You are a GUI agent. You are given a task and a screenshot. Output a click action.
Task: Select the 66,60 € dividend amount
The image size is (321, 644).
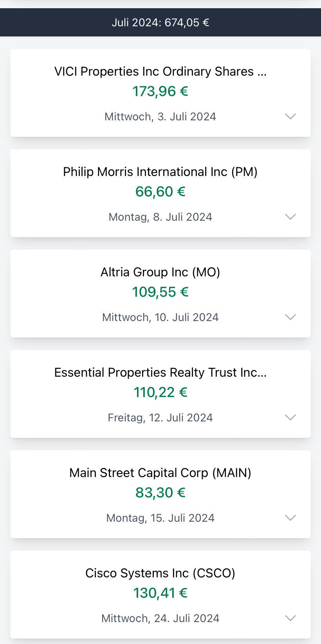(x=160, y=192)
